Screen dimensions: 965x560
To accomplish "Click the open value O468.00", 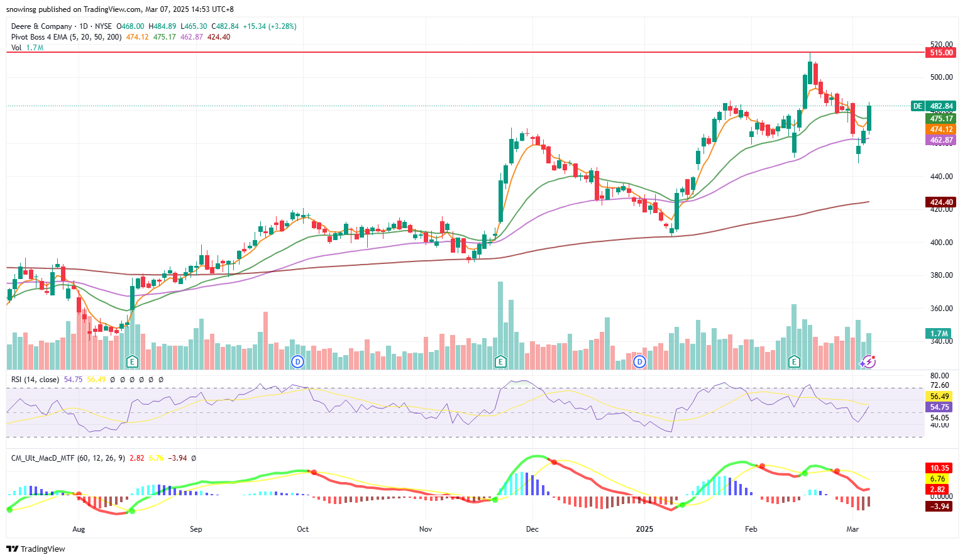I will tap(131, 26).
